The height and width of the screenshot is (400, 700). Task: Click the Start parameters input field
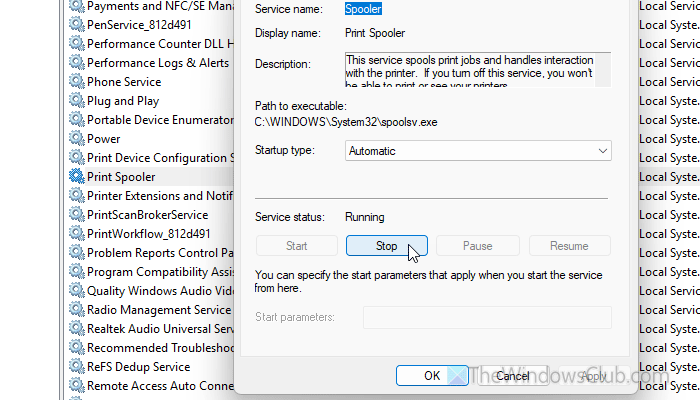pos(487,317)
